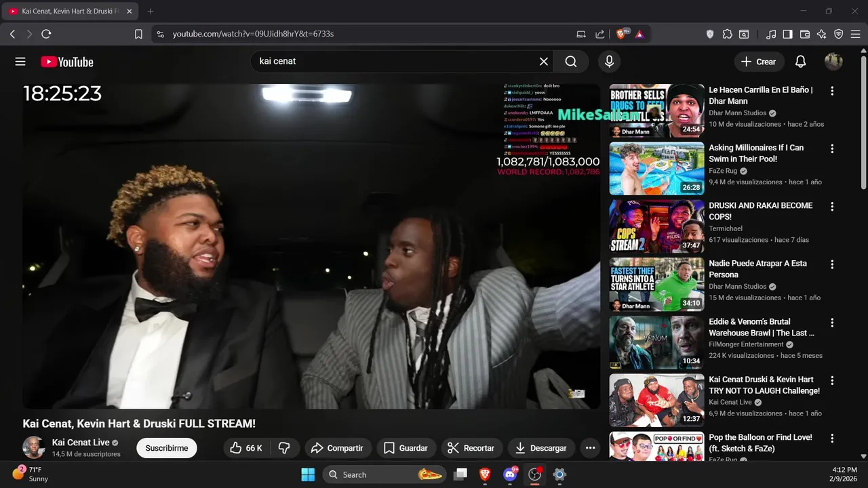This screenshot has height=488, width=868.
Task: Open the notifications bell
Action: (x=800, y=62)
